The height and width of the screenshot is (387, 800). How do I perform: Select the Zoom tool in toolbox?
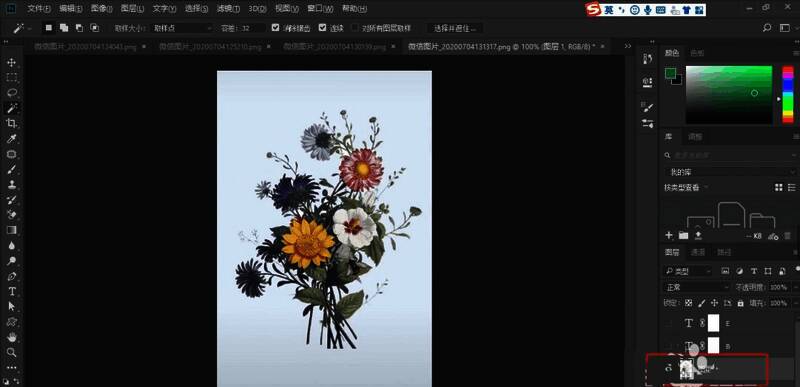pos(11,352)
